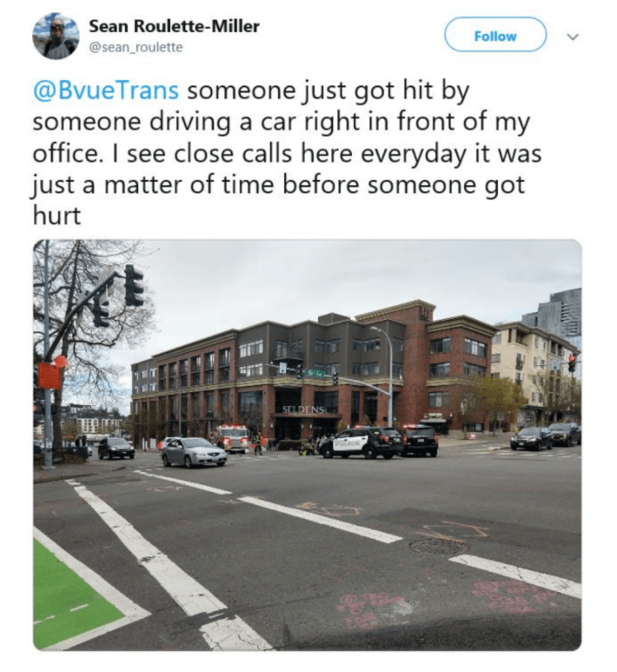Open Sean Roulette-Miller's profile avatar
Viewport: 617px width, 672px height.
tap(56, 36)
